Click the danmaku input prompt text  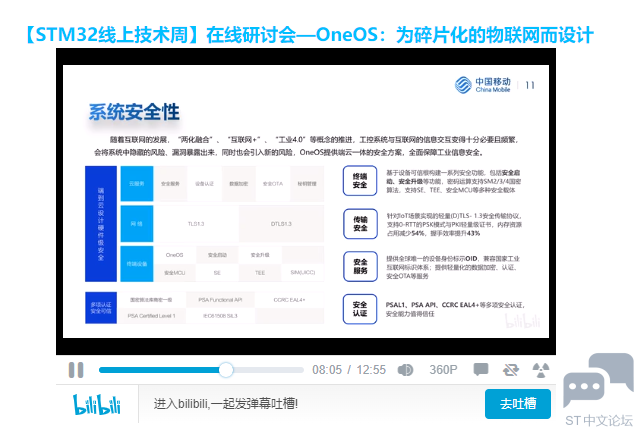click(226, 404)
